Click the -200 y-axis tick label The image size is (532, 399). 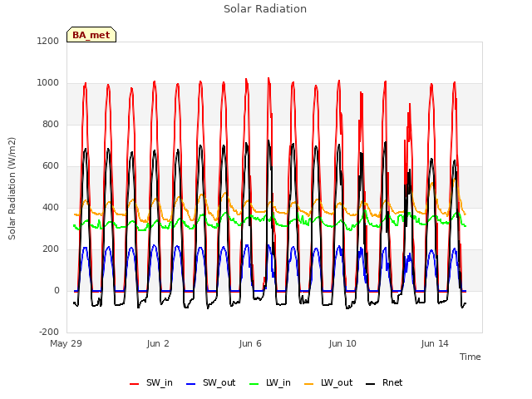click(x=49, y=332)
